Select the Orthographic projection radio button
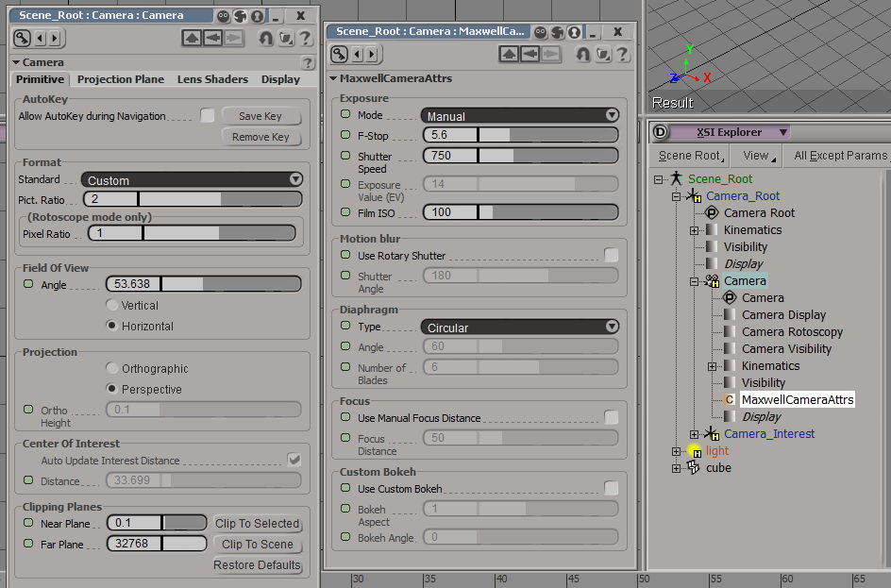Viewport: 891px width, 588px height. click(x=112, y=369)
